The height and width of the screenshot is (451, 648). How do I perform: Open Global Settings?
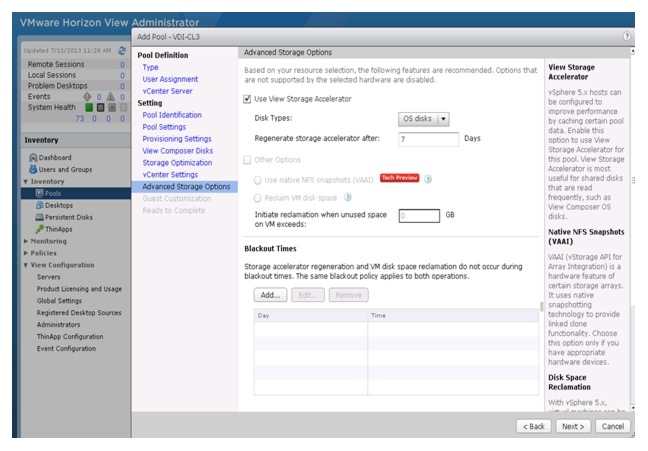pyautogui.click(x=59, y=301)
